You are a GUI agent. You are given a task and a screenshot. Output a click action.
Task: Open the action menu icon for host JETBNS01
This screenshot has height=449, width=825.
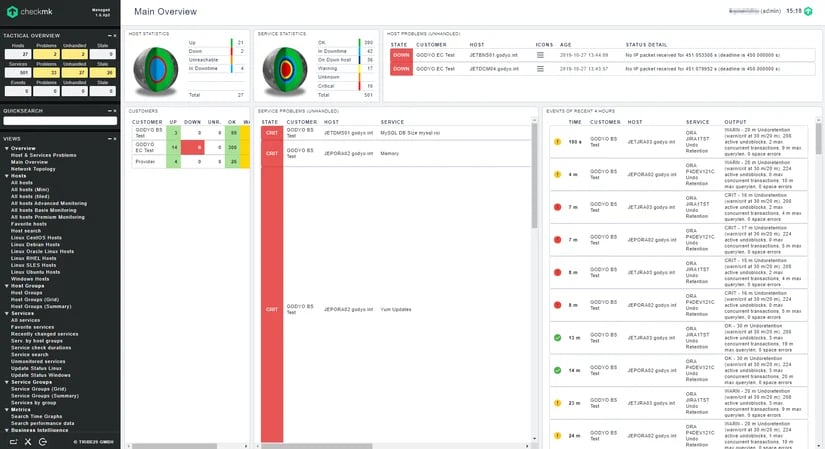click(x=540, y=55)
